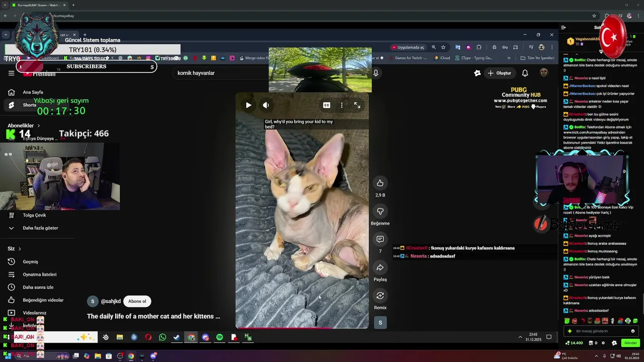Click the Uygulamada aç button
This screenshot has height=362, width=644.
pos(408,47)
